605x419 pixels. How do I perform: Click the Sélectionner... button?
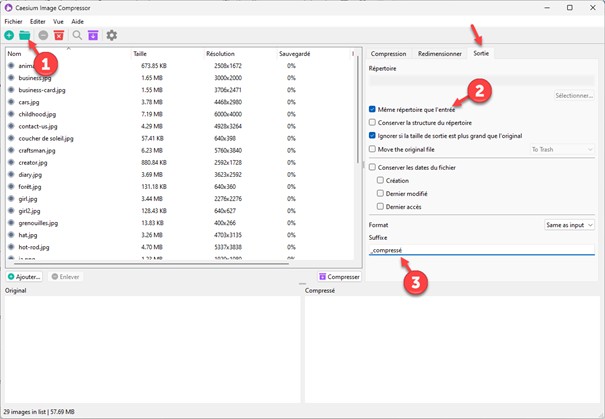tap(574, 95)
